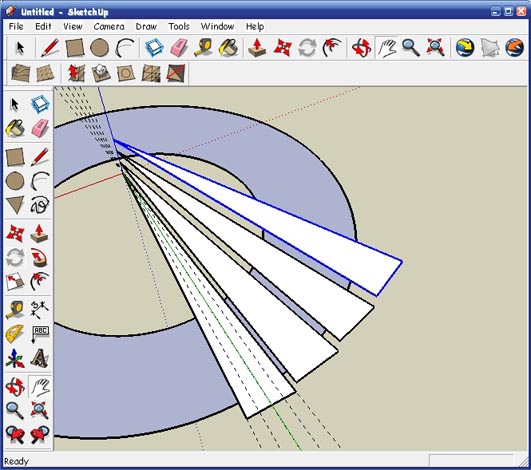Image resolution: width=531 pixels, height=470 pixels.
Task: Pick the pink Eraser in the left palette
Action: pos(40,128)
